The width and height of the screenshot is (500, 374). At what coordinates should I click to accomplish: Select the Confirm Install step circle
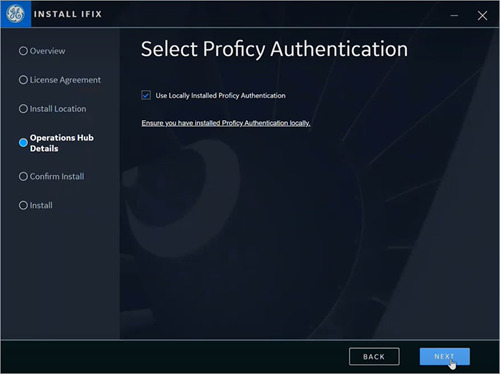pos(23,176)
